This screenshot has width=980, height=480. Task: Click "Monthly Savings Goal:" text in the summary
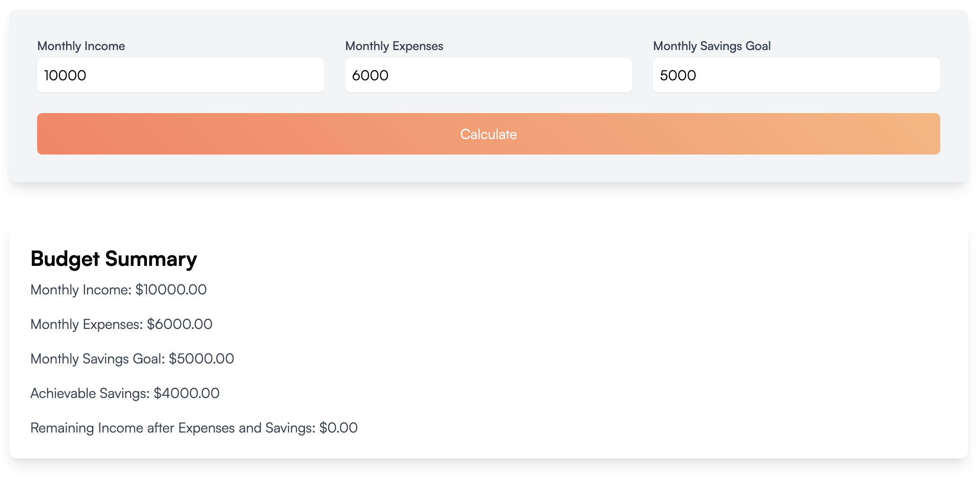[x=98, y=359]
